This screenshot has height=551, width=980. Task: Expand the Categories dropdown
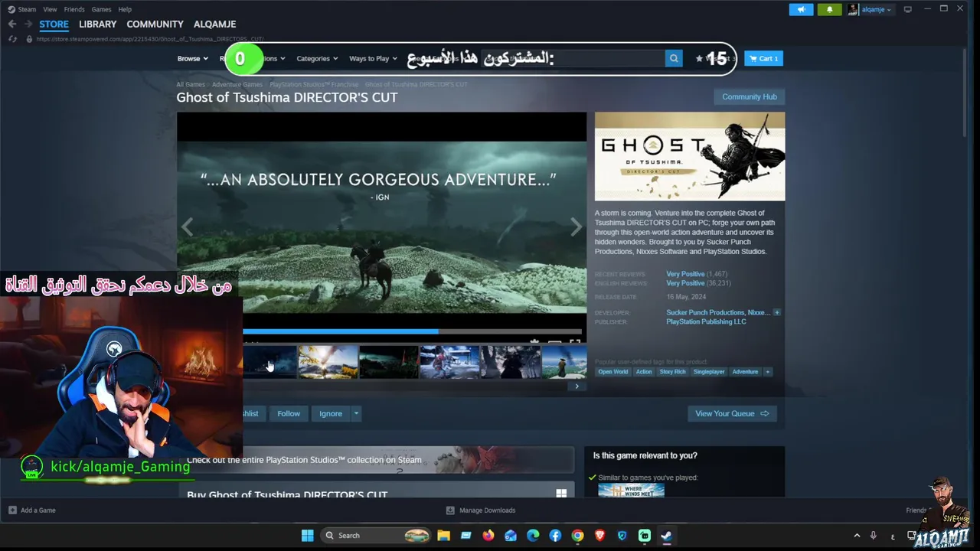[x=317, y=58]
